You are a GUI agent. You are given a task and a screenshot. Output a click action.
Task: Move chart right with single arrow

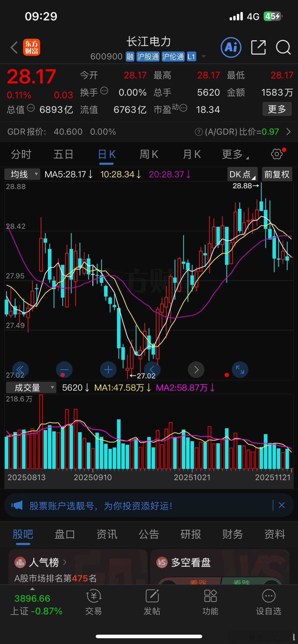[196, 369]
